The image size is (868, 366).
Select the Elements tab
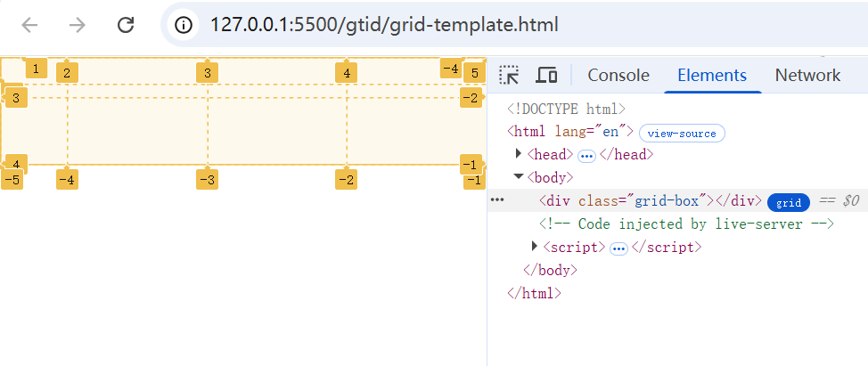tap(712, 75)
